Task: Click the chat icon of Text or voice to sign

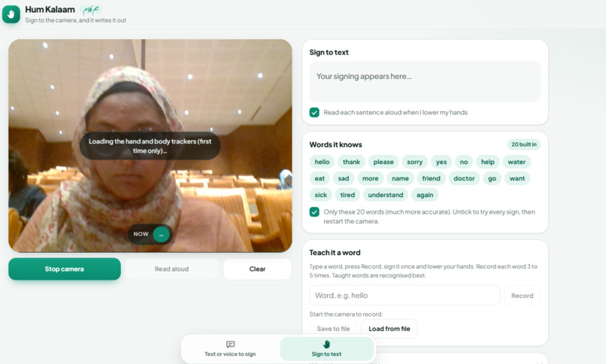Action: (230, 344)
